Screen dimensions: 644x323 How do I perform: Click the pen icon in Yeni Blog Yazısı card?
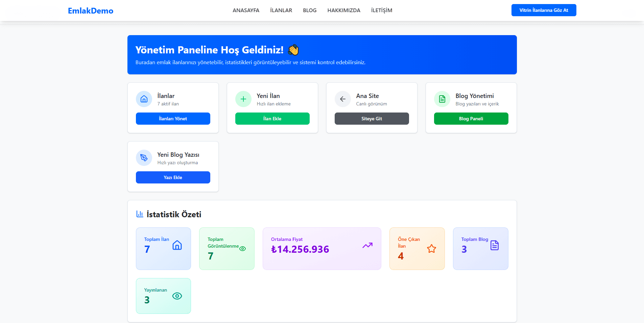click(144, 158)
